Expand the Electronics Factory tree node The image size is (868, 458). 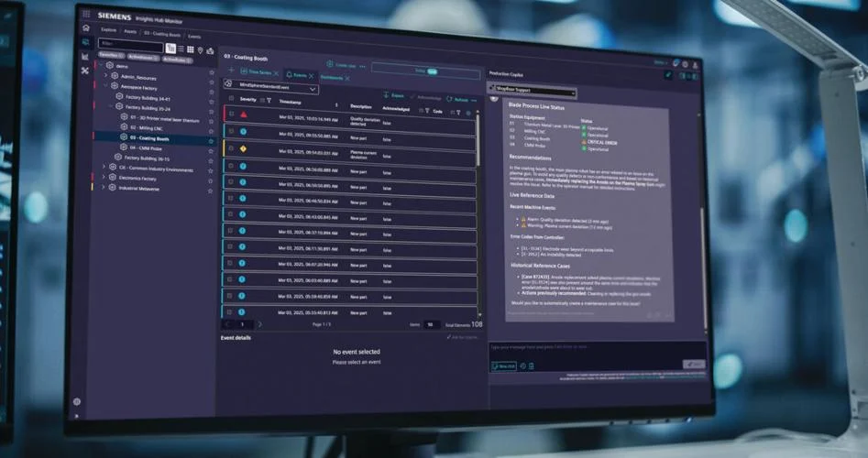pyautogui.click(x=104, y=178)
